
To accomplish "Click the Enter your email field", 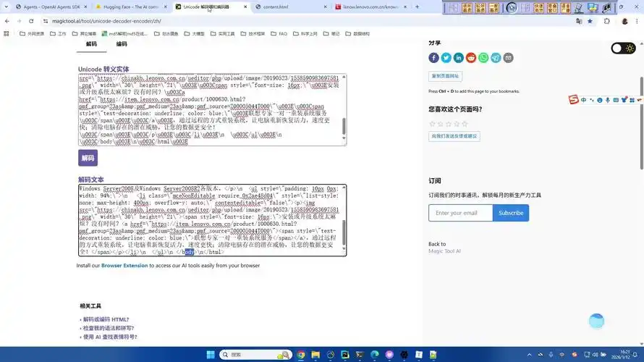I will click(460, 213).
